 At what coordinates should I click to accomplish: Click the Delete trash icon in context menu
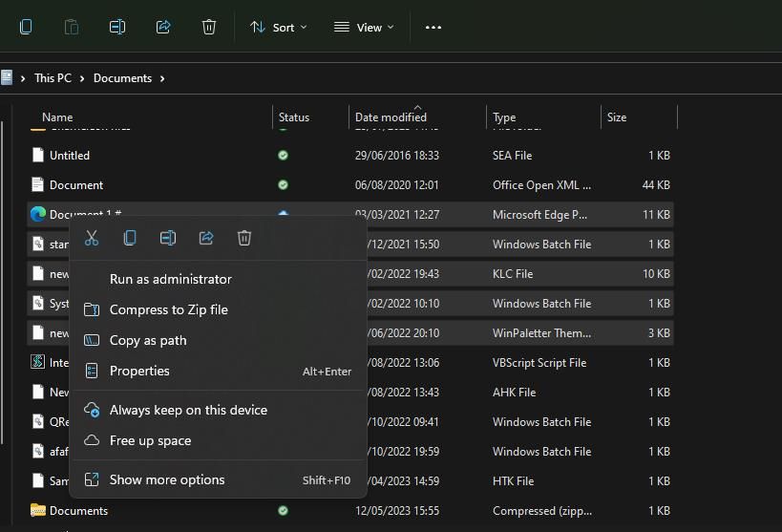[x=244, y=238]
